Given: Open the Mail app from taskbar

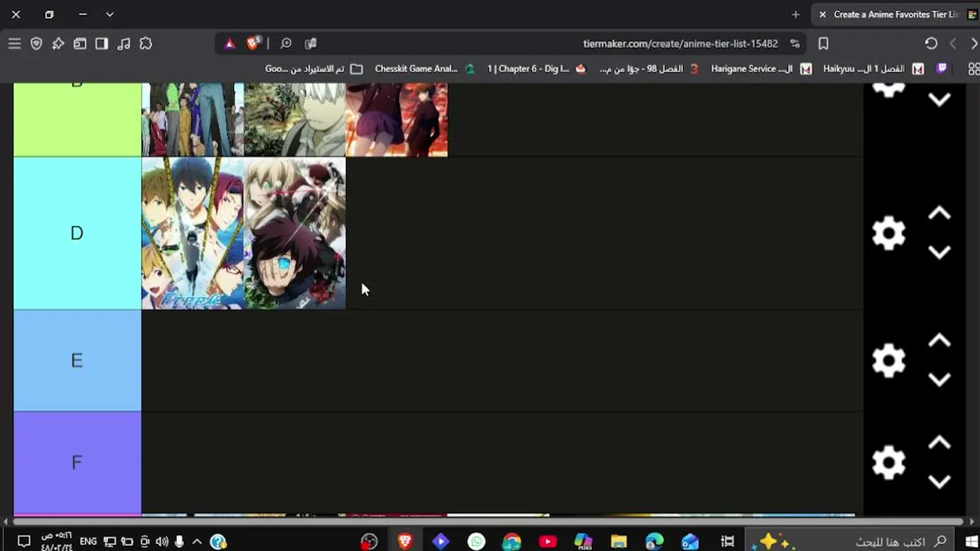Looking at the screenshot, I should pos(690,542).
